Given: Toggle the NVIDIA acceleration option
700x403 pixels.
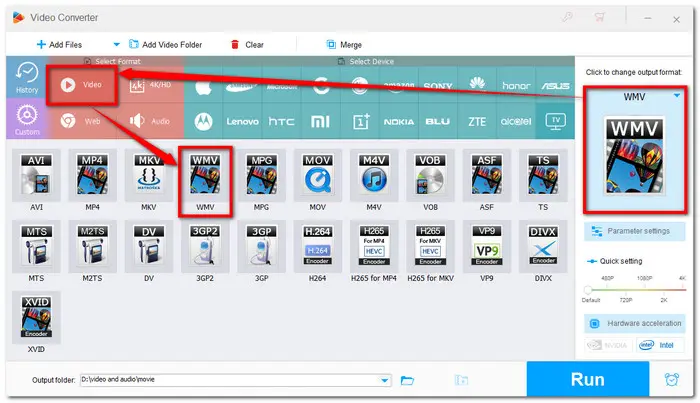Looking at the screenshot, I should (x=608, y=345).
